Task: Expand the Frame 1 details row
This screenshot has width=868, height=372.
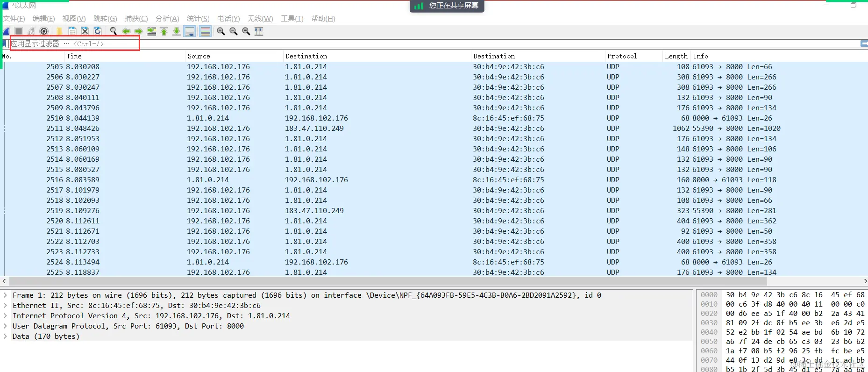Action: click(5, 295)
